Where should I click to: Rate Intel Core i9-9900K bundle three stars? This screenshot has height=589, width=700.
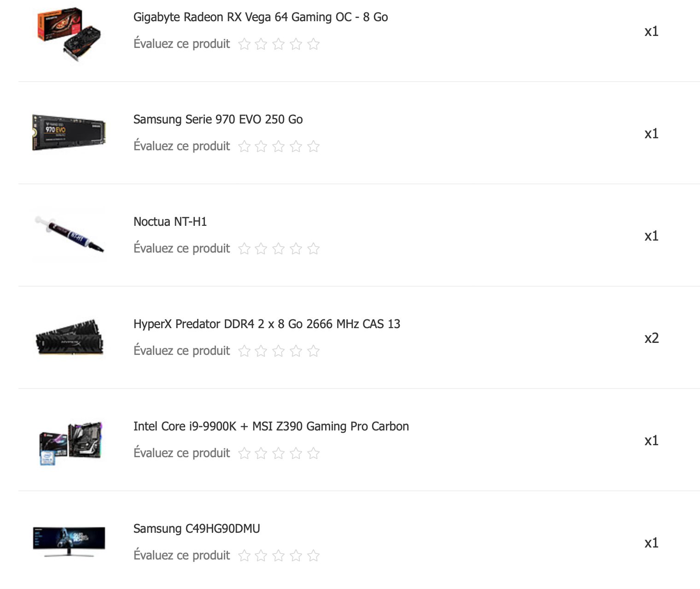279,453
